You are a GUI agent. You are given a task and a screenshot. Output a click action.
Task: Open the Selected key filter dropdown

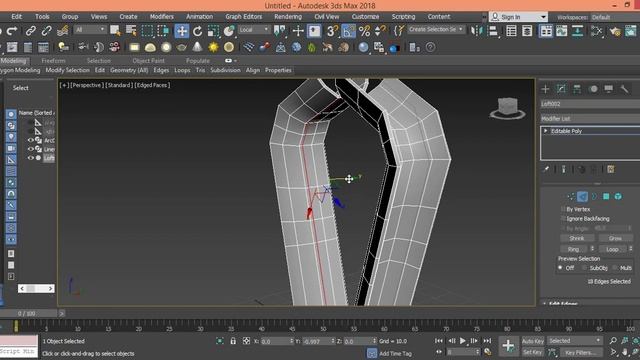[x=575, y=341]
